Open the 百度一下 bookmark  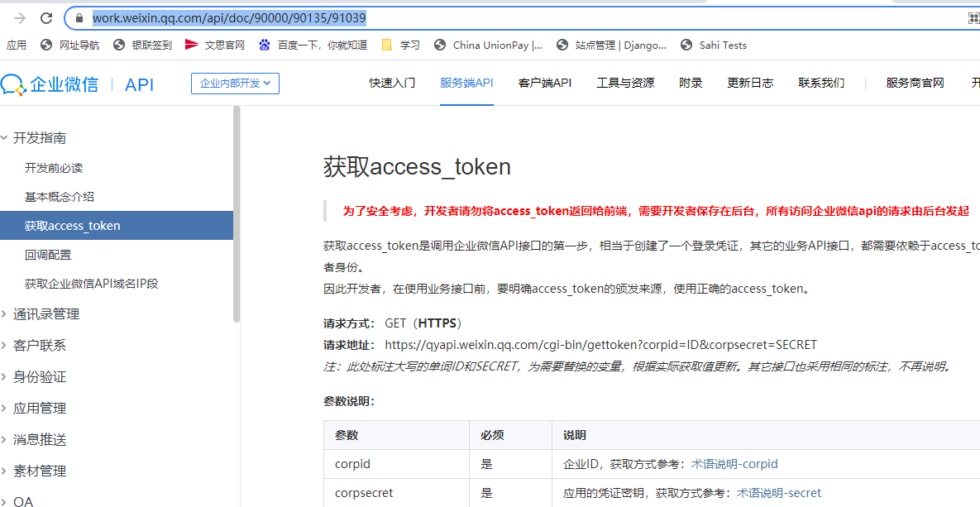click(313, 45)
